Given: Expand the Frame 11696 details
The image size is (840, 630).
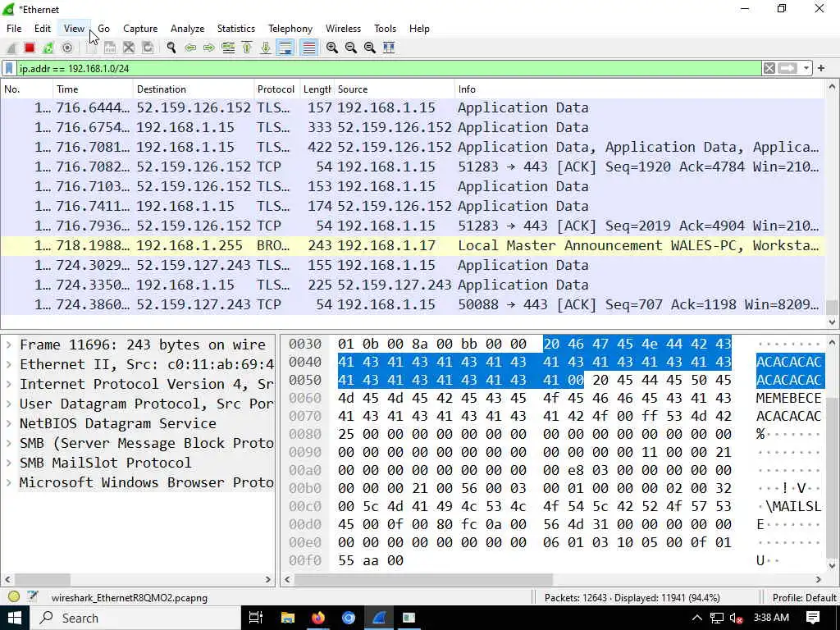Looking at the screenshot, I should click(x=9, y=345).
